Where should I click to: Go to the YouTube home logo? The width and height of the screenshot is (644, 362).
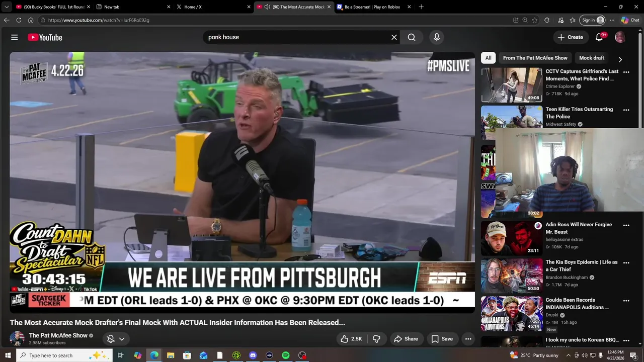click(45, 37)
